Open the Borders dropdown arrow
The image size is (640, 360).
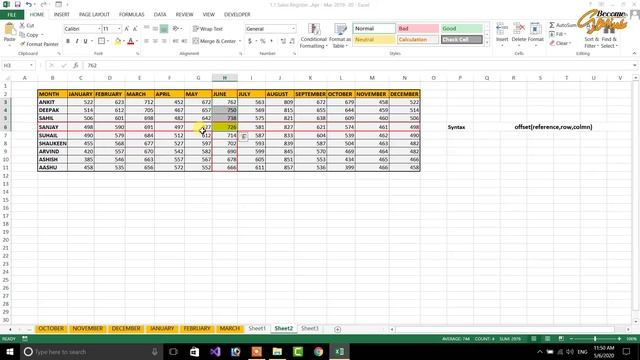pyautogui.click(x=108, y=41)
